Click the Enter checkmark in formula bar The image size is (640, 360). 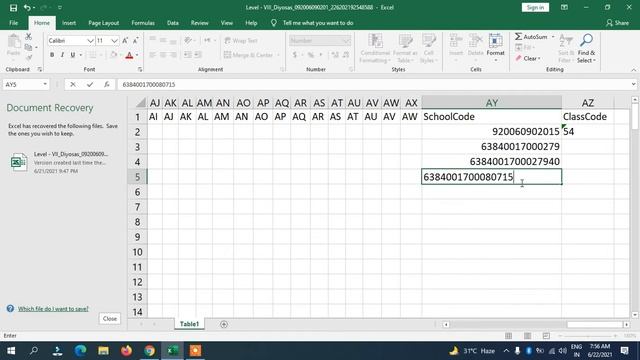coord(90,84)
